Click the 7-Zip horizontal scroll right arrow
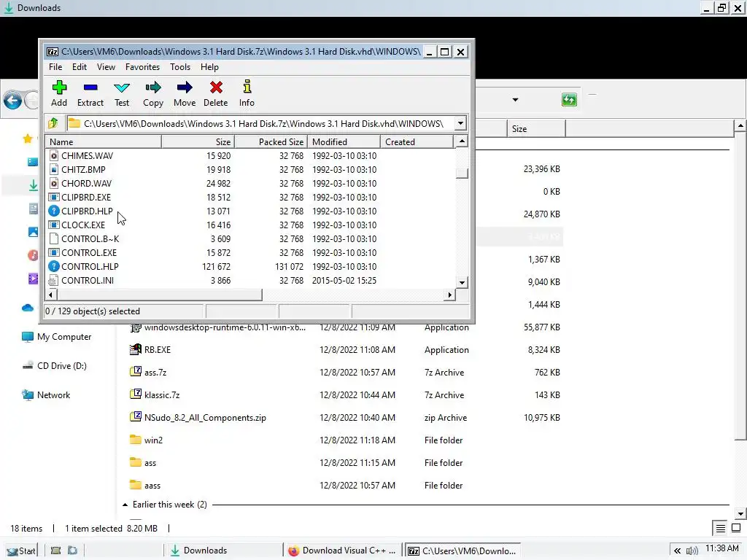The image size is (747, 560). (x=449, y=295)
